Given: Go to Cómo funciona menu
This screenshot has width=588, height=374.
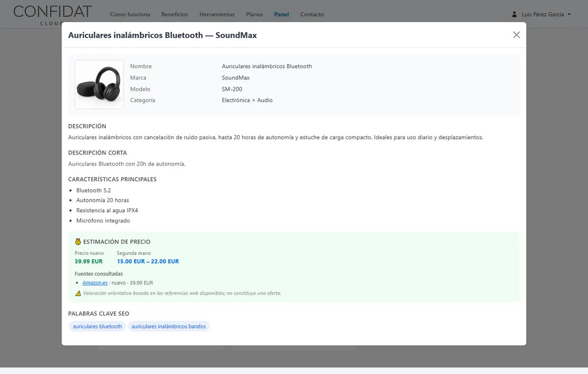Looking at the screenshot, I should click(130, 14).
